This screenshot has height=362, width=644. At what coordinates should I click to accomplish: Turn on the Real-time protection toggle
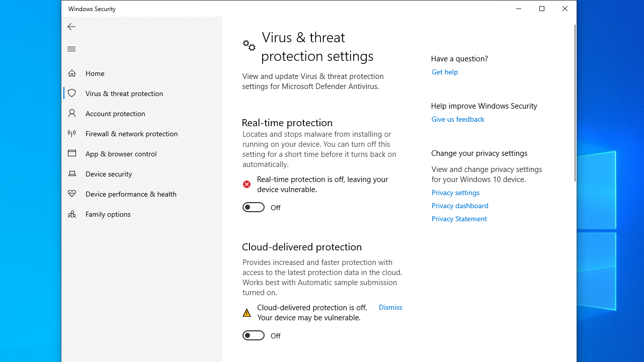click(x=254, y=207)
